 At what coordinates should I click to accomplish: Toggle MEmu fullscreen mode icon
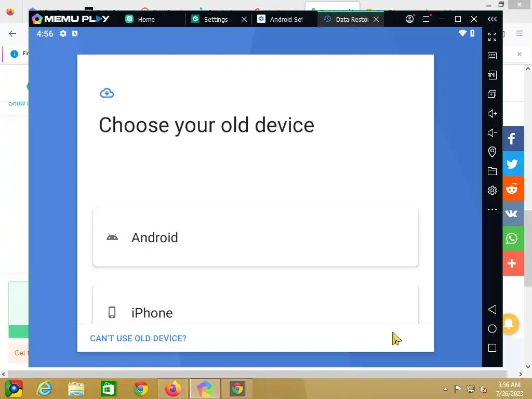click(x=492, y=37)
